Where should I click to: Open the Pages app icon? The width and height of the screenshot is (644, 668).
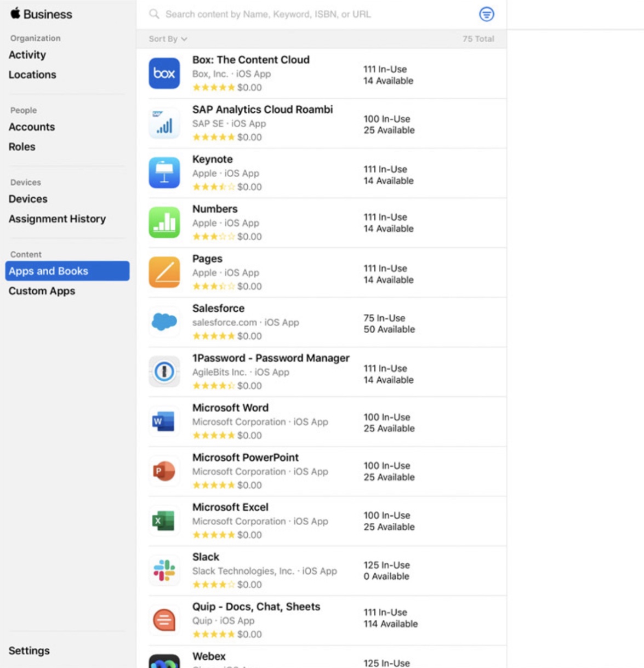coord(164,272)
